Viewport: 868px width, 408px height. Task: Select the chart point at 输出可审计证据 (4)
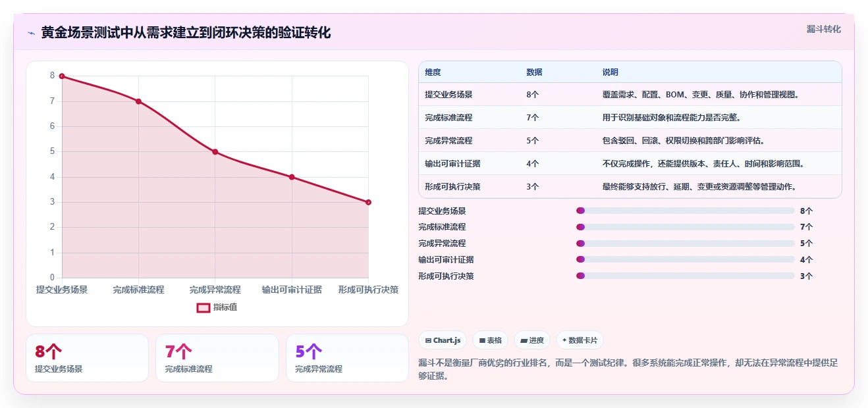pyautogui.click(x=292, y=177)
